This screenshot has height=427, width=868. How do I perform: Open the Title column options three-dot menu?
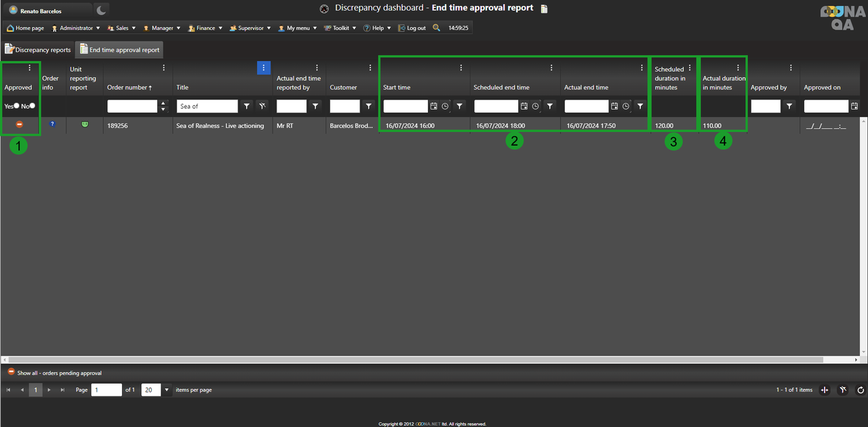click(x=264, y=68)
